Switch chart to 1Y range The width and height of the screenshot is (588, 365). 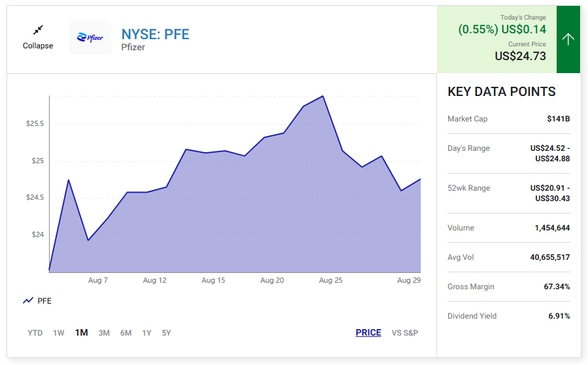click(x=147, y=333)
